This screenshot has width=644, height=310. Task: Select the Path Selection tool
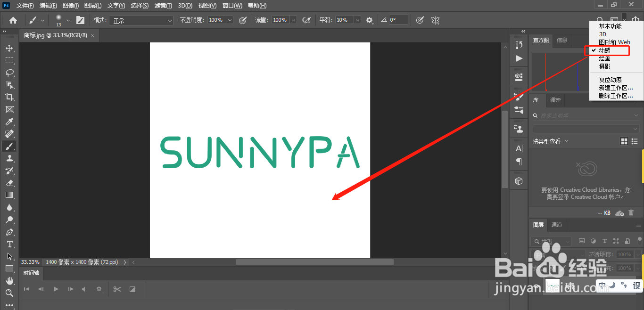pos(9,256)
